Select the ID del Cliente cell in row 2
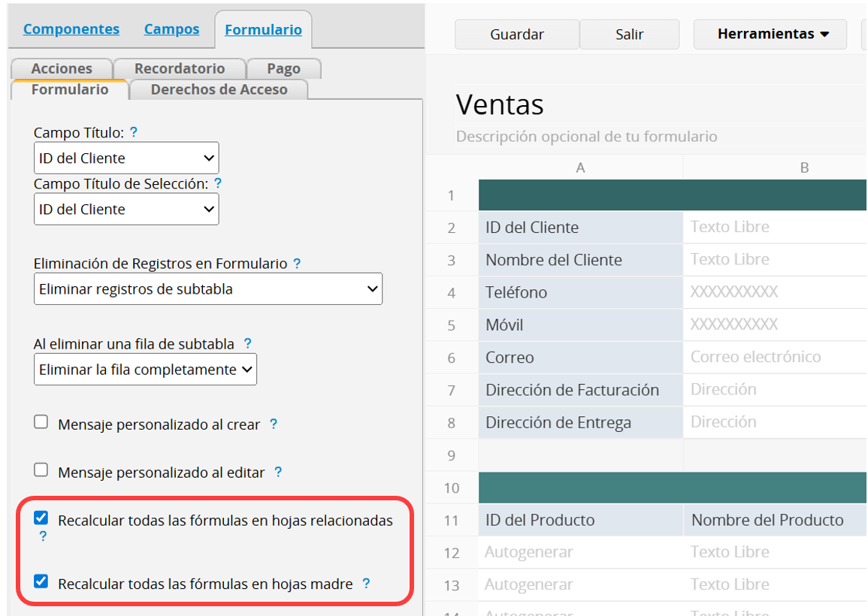The width and height of the screenshot is (868, 616). 580,228
